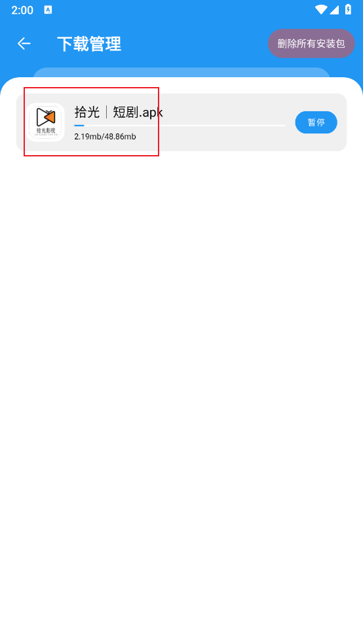Pause the download with the 暂停 button
This screenshot has width=363, height=644.
pyautogui.click(x=316, y=122)
